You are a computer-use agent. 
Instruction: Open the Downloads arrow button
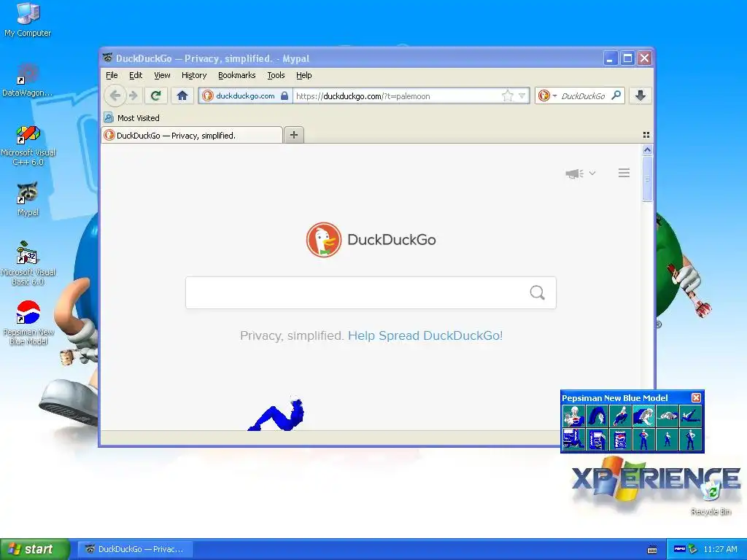tap(640, 96)
